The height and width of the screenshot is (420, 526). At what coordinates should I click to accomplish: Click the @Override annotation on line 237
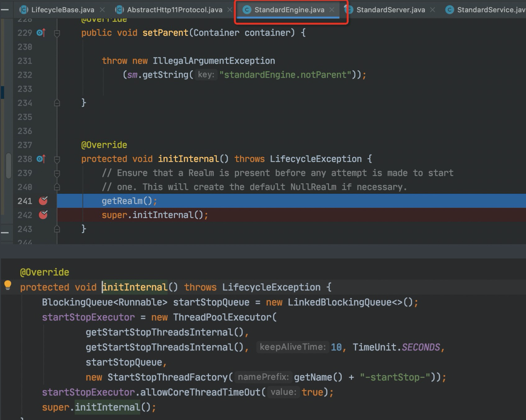coord(104,145)
